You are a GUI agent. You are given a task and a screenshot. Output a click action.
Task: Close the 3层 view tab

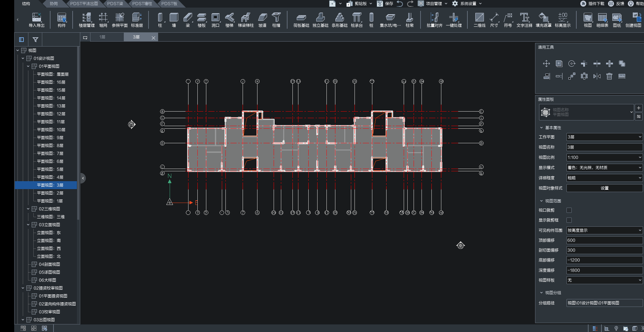(x=153, y=38)
